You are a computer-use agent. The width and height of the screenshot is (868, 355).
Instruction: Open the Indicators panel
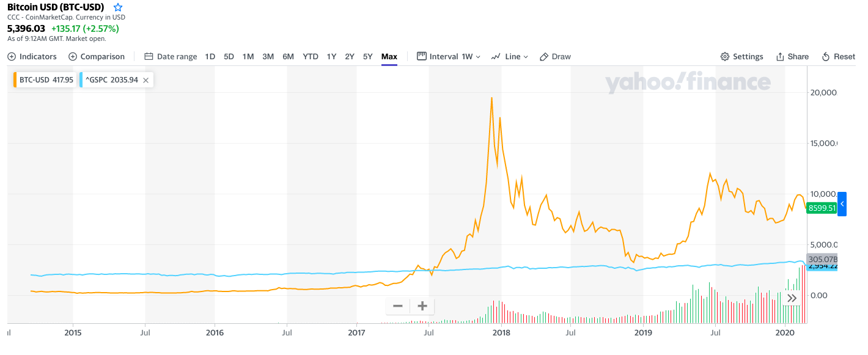pos(32,56)
